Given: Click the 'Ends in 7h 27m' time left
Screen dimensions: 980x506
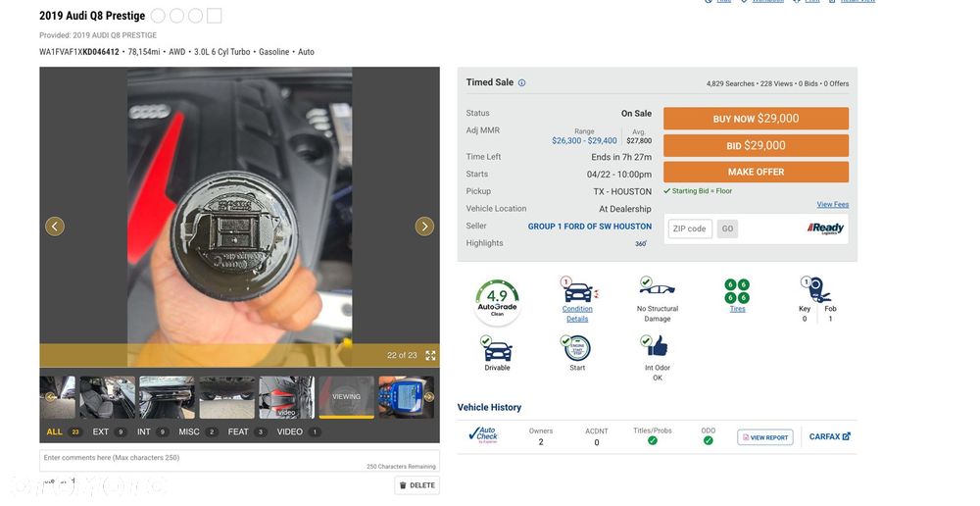Looking at the screenshot, I should (621, 157).
